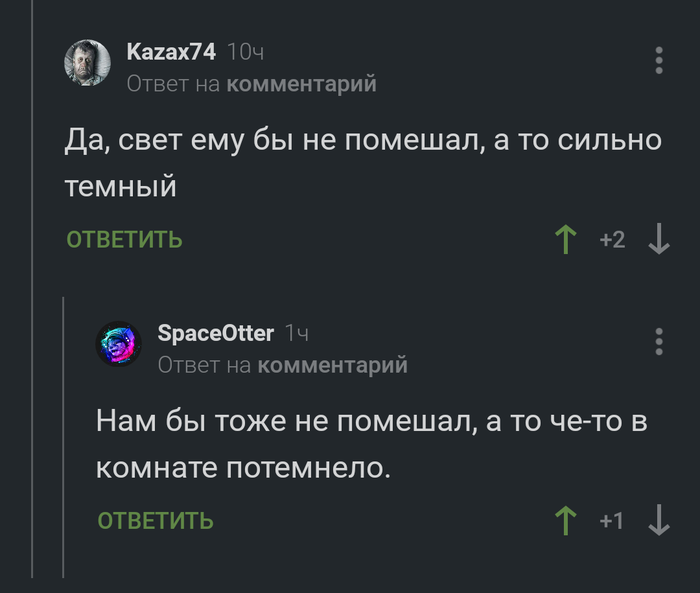The image size is (700, 593).
Task: Open SpaceOtter's profile avatar
Action: (117, 345)
